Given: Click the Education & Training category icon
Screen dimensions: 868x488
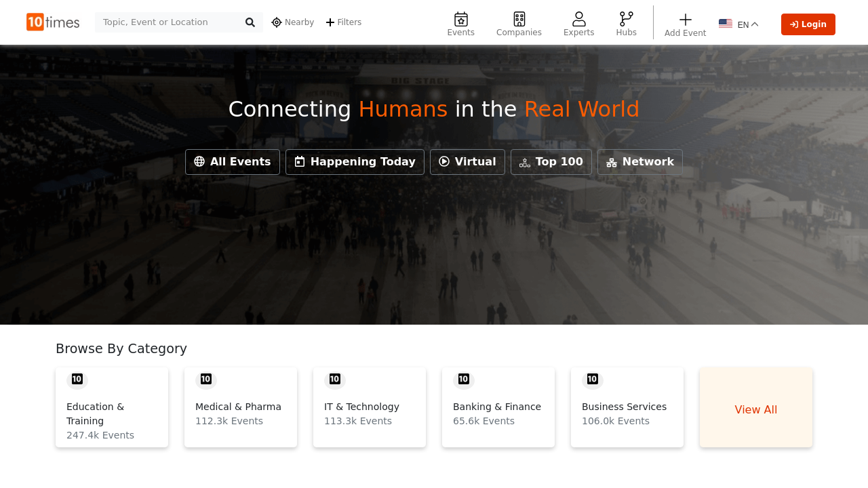Looking at the screenshot, I should point(77,379).
